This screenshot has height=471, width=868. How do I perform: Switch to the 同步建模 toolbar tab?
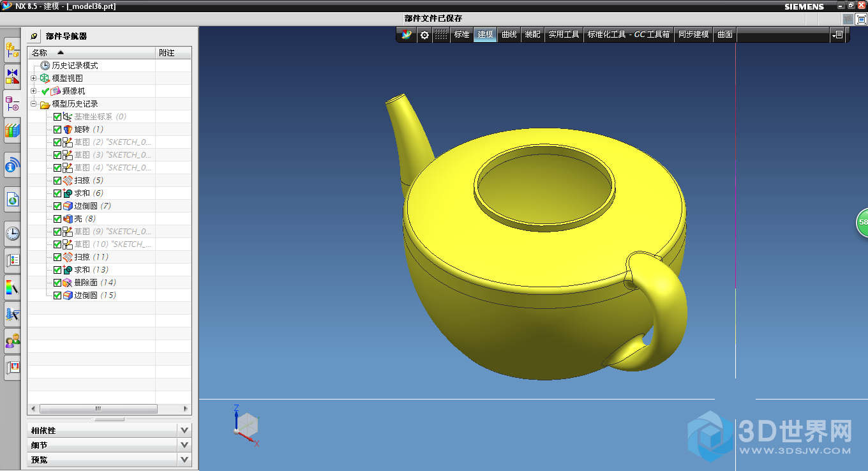click(x=694, y=34)
